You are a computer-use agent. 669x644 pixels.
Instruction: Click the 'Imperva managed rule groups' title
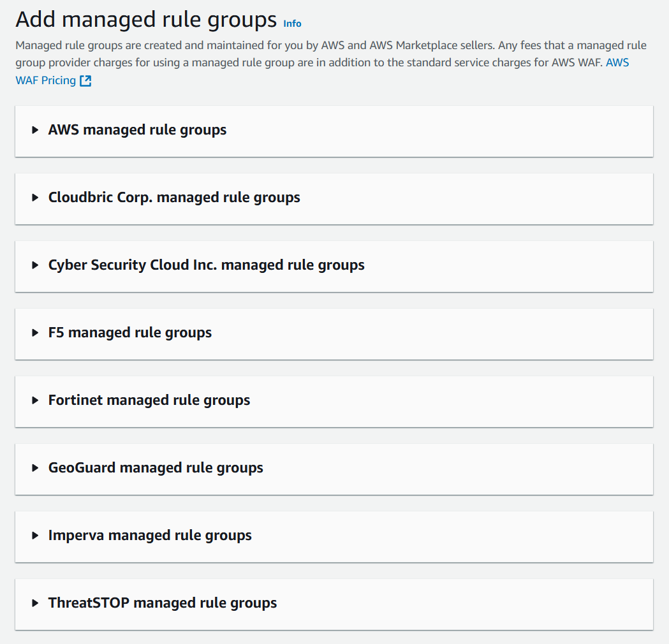pyautogui.click(x=150, y=535)
